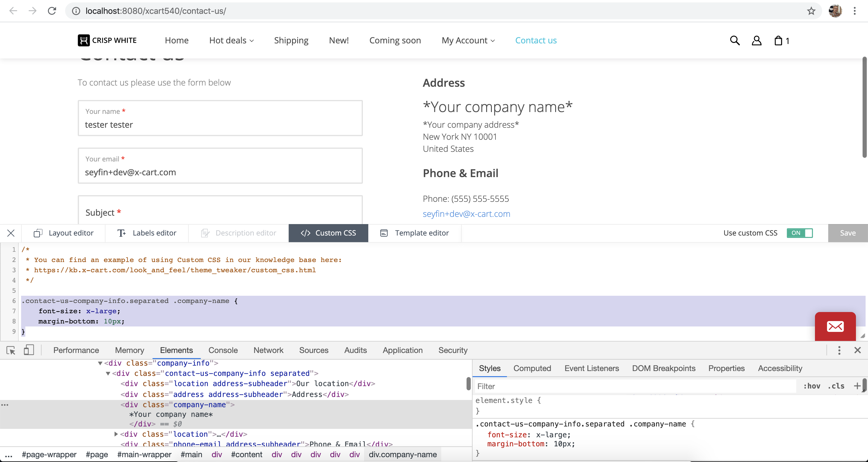Activate the DevTools inspect element picker

tap(11, 350)
